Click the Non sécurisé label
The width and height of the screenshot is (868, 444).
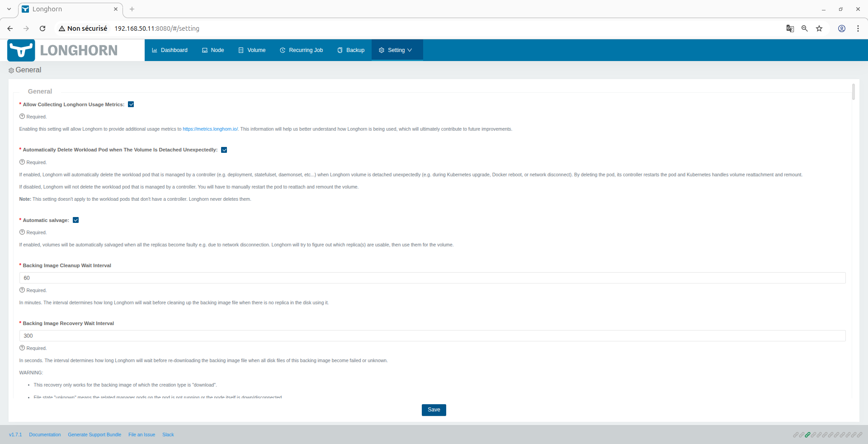[87, 28]
